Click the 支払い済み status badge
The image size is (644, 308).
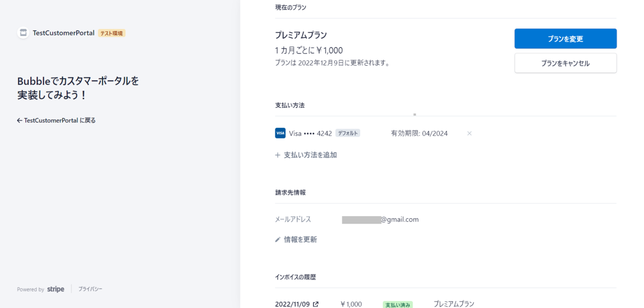tap(398, 305)
